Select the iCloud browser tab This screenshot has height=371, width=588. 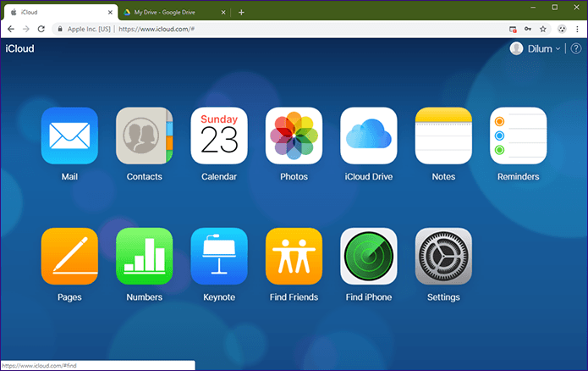pos(60,13)
